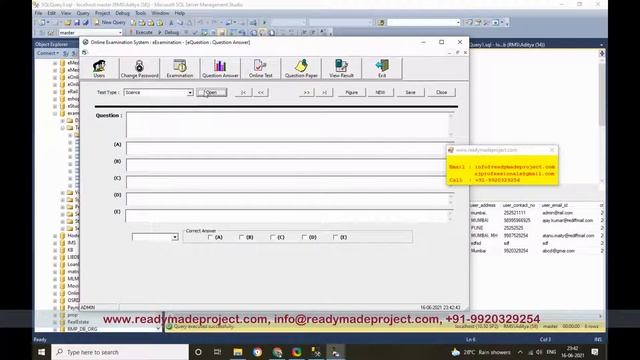
Task: Open the SSMS Project menu
Action: click(x=102, y=13)
